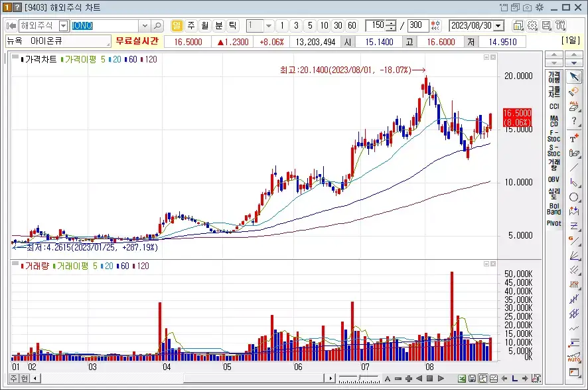Click up arrow above indicator list
This screenshot has height=390, width=588.
(554, 56)
